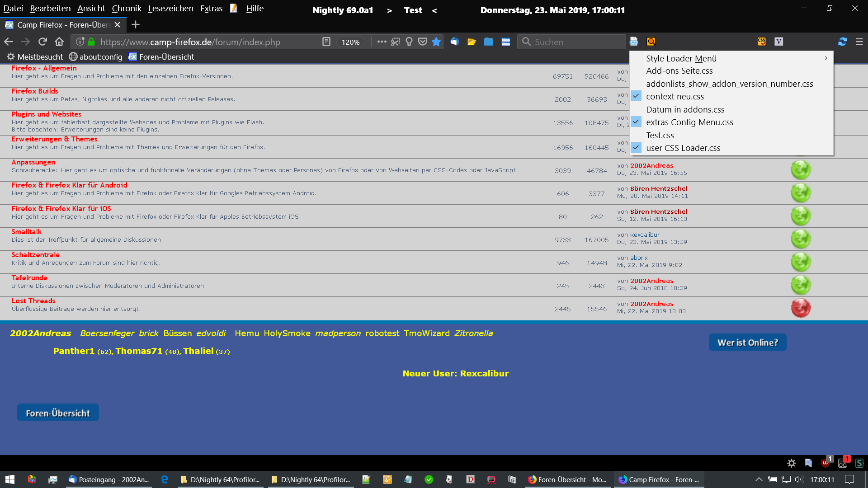Click the reader view icon in address bar
This screenshot has width=868, height=488.
pos(326,42)
